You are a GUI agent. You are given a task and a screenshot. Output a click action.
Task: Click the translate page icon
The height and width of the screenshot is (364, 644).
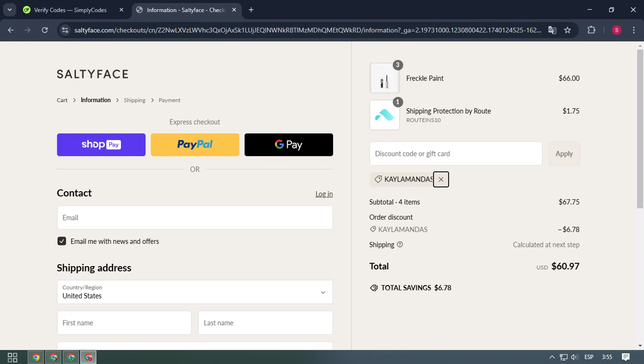[552, 30]
